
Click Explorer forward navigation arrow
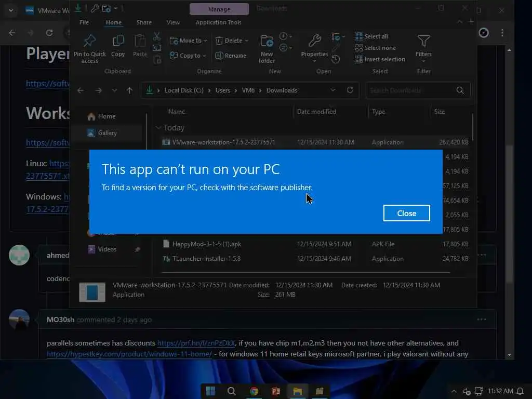coord(98,90)
